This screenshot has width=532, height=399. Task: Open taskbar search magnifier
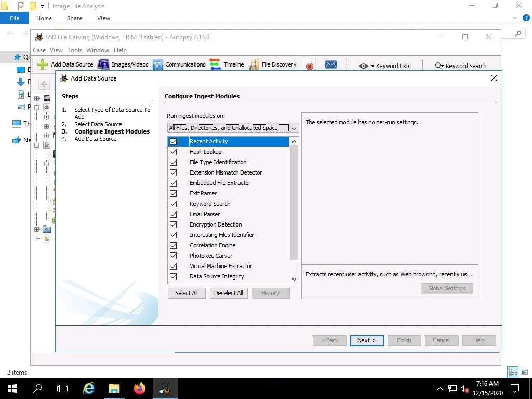point(37,389)
